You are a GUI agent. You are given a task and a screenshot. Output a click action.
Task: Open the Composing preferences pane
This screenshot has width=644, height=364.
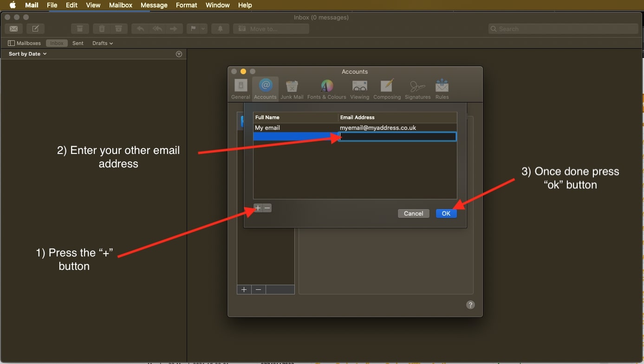pyautogui.click(x=387, y=89)
